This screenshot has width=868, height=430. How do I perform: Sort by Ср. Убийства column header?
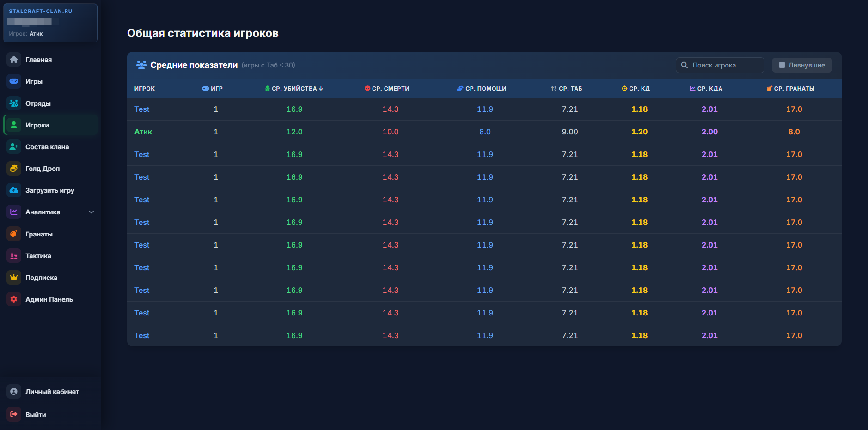coord(294,89)
